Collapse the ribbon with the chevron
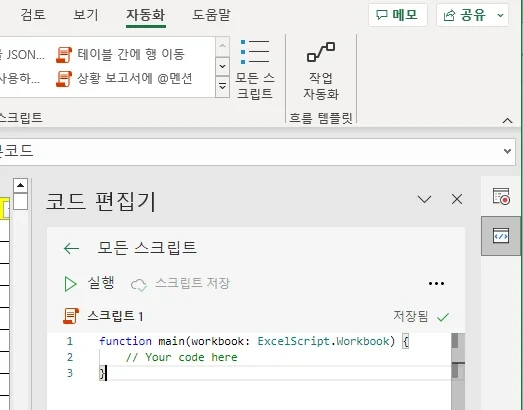 pos(507,120)
